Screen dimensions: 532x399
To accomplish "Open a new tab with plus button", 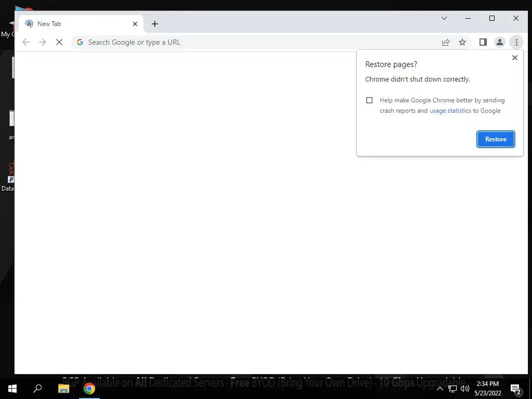I will coord(155,24).
